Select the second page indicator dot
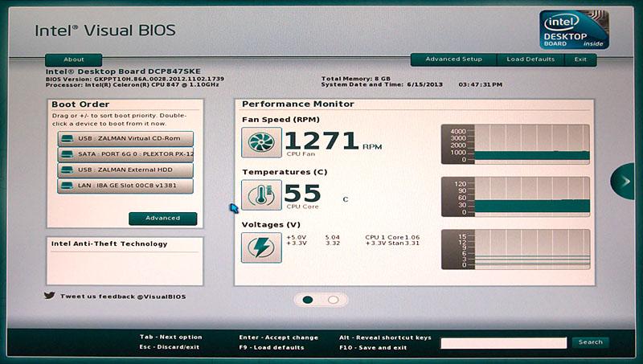 coord(334,300)
